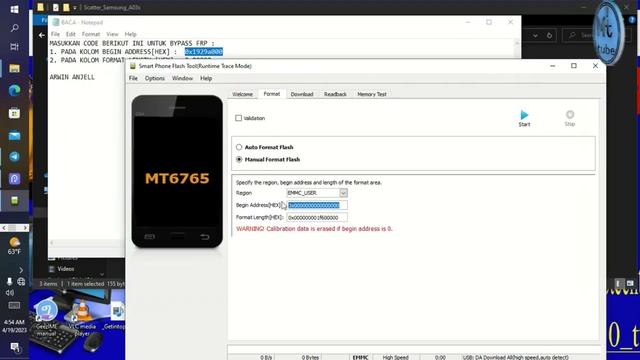Open network settings globe icon
Viewport: 640px width, 360px height.
21,282
